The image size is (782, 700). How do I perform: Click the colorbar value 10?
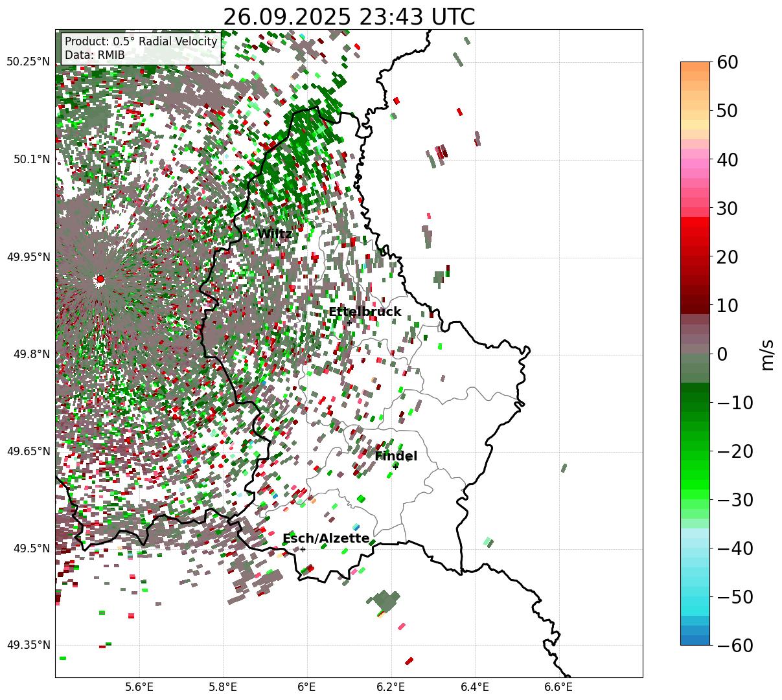tap(726, 306)
